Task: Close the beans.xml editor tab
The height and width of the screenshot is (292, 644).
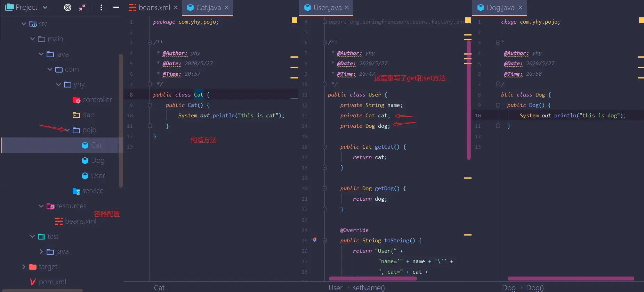Action: [176, 7]
